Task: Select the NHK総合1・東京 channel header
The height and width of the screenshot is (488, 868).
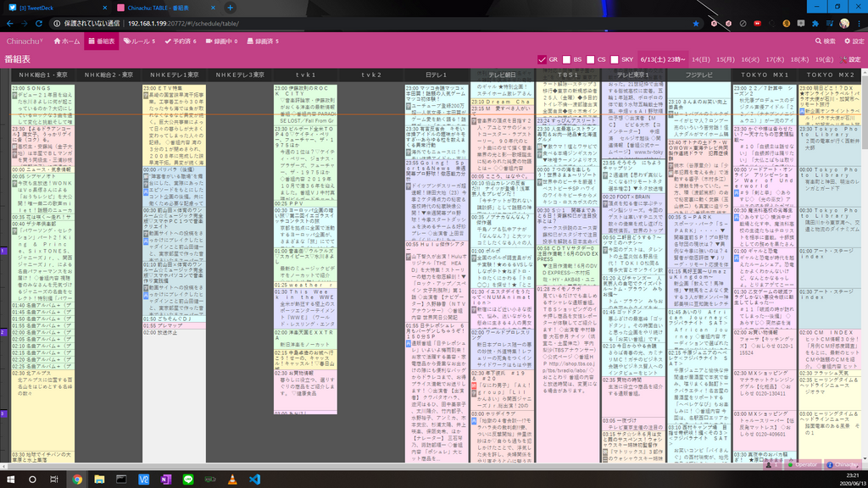Action: [x=43, y=75]
